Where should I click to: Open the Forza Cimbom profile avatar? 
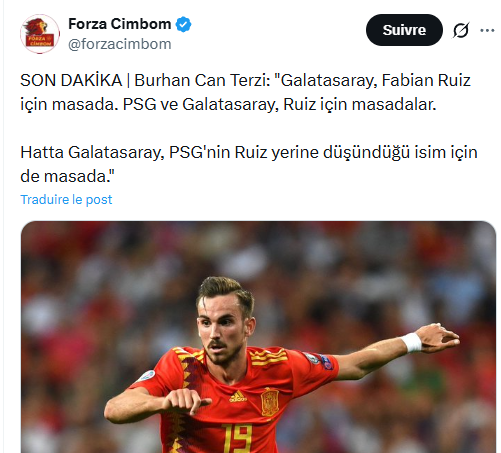(x=40, y=34)
